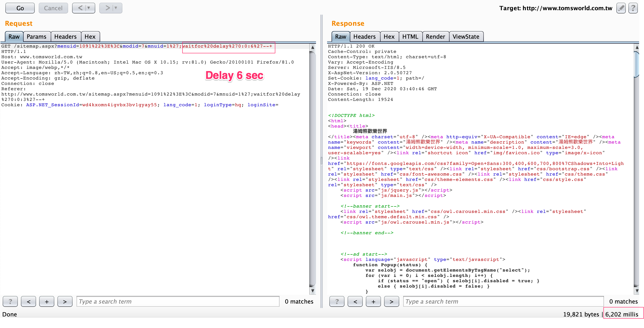
Task: Click the disabled Cancel button
Action: (53, 8)
